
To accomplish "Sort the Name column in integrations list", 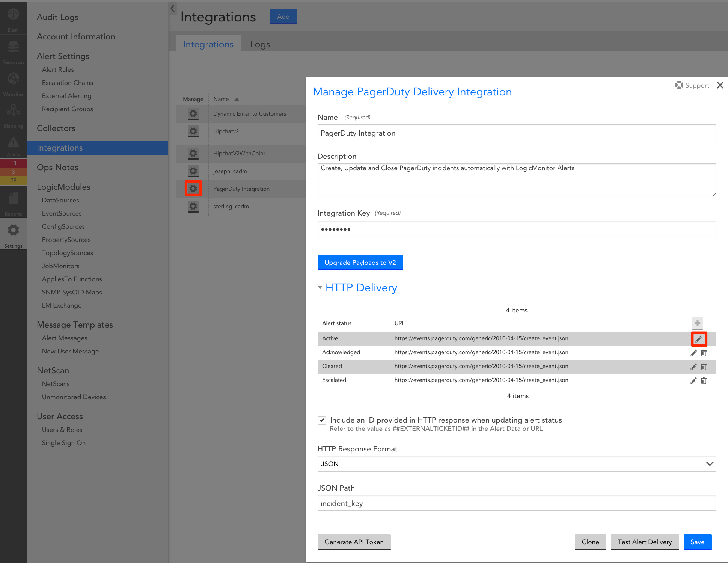I will tap(237, 99).
